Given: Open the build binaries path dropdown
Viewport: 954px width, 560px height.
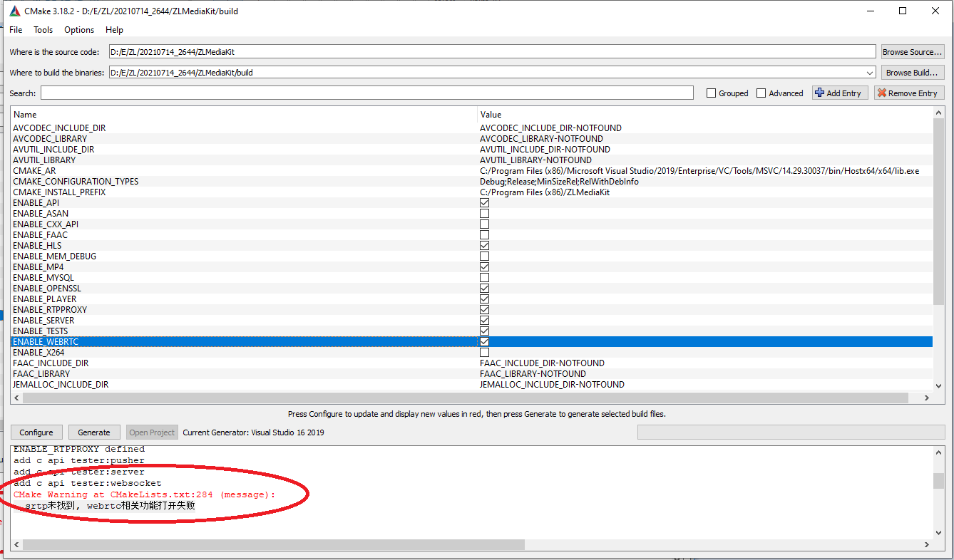Looking at the screenshot, I should [x=869, y=73].
